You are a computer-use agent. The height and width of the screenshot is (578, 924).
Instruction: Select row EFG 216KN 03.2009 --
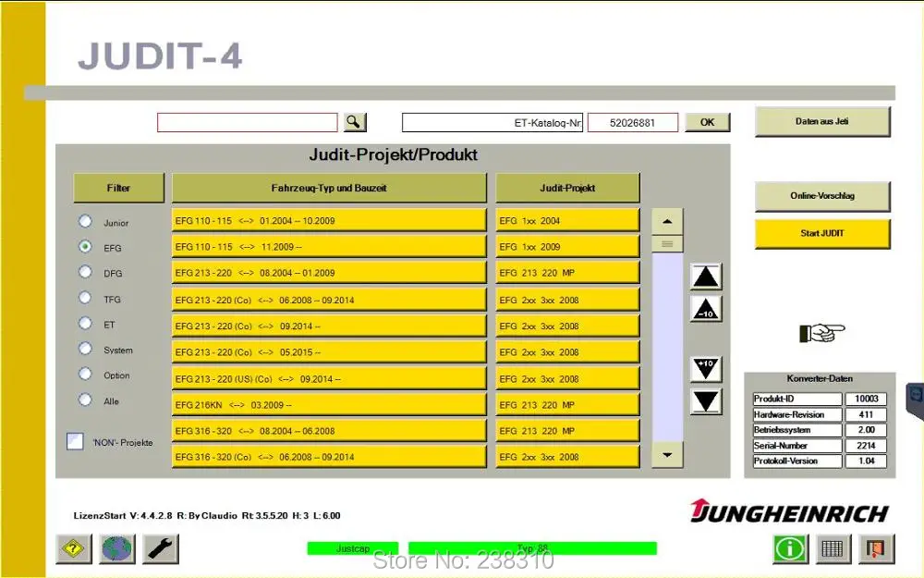pyautogui.click(x=329, y=405)
